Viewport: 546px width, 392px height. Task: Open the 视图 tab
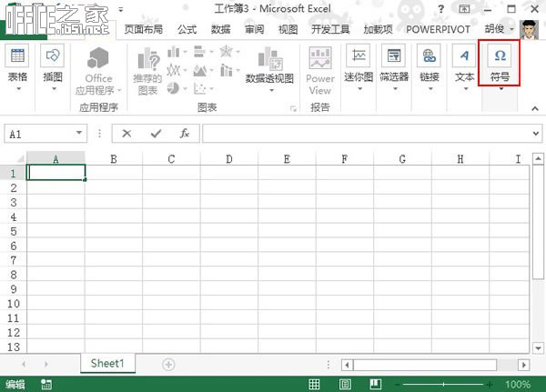(288, 29)
